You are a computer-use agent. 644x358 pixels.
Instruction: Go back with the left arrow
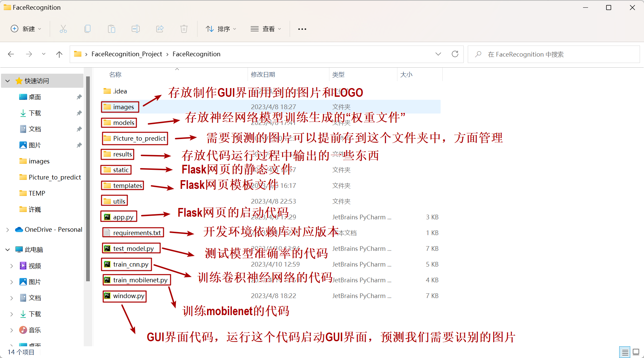(x=11, y=54)
